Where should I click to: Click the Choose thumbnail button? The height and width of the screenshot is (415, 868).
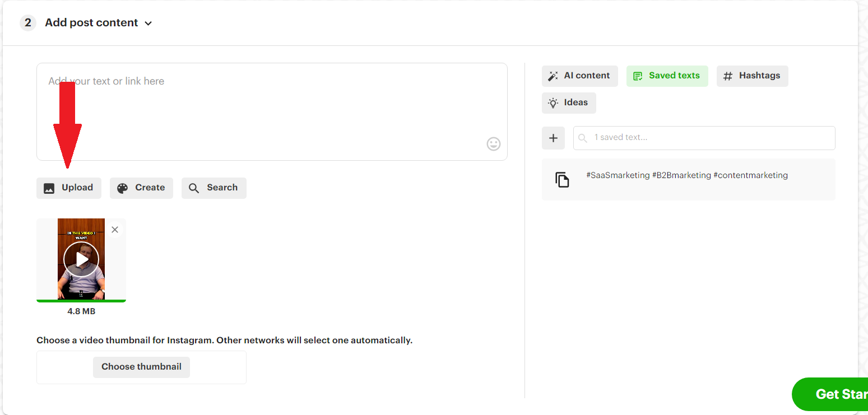(x=141, y=367)
